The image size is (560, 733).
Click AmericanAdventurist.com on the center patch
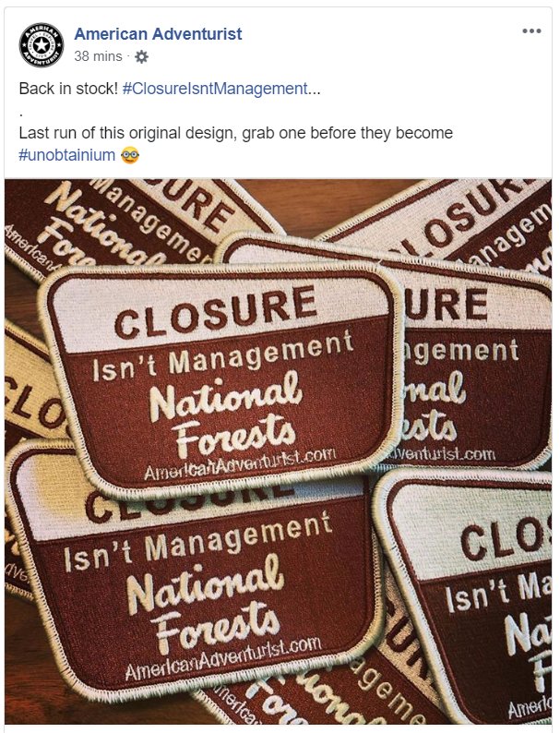240,463
